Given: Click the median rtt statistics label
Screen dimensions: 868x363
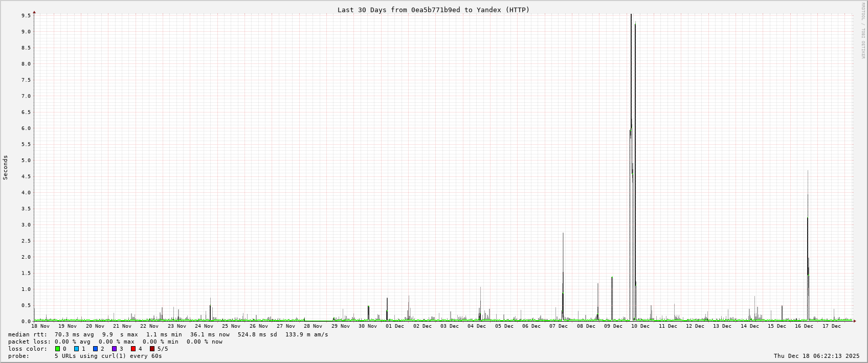Looking at the screenshot, I should click(27, 334).
